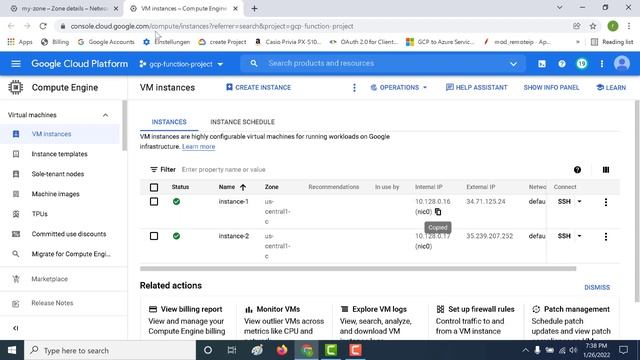Open column display options icon

click(x=606, y=170)
